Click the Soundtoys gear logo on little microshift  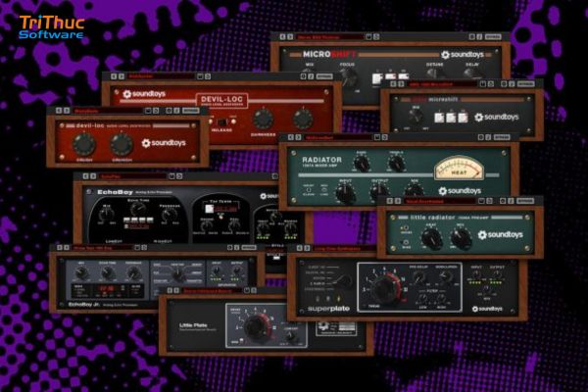click(479, 117)
